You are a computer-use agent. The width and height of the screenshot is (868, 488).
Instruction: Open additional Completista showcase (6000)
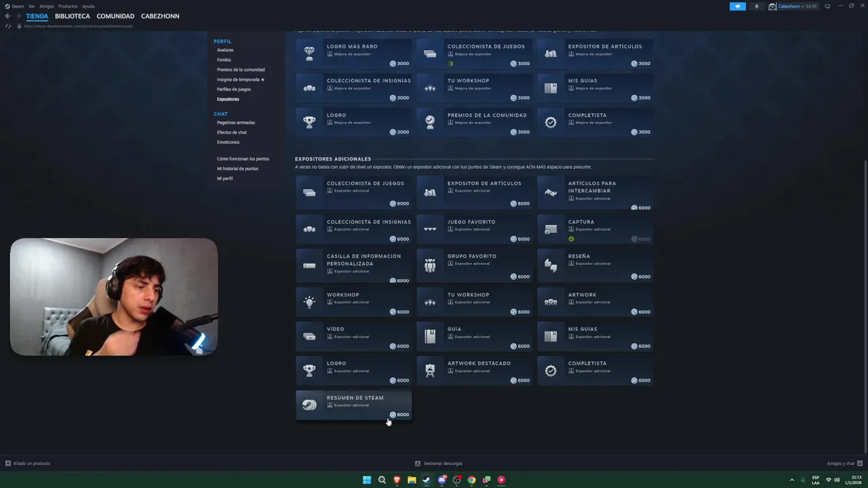click(x=595, y=371)
